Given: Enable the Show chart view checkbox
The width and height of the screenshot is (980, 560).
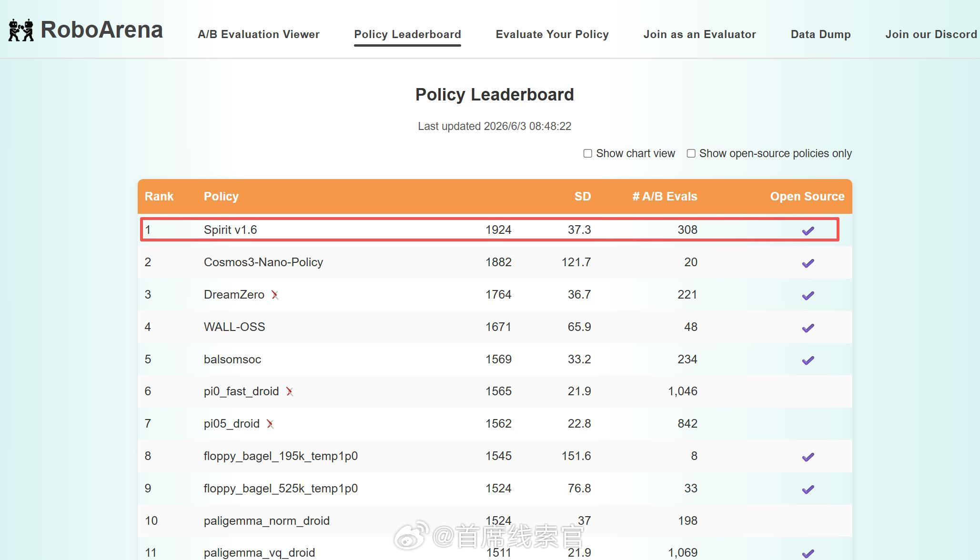Looking at the screenshot, I should [x=588, y=153].
